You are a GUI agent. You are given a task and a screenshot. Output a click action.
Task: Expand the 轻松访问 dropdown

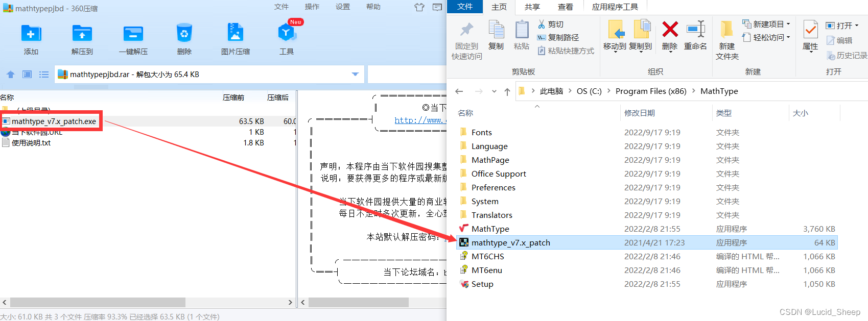[x=788, y=37]
